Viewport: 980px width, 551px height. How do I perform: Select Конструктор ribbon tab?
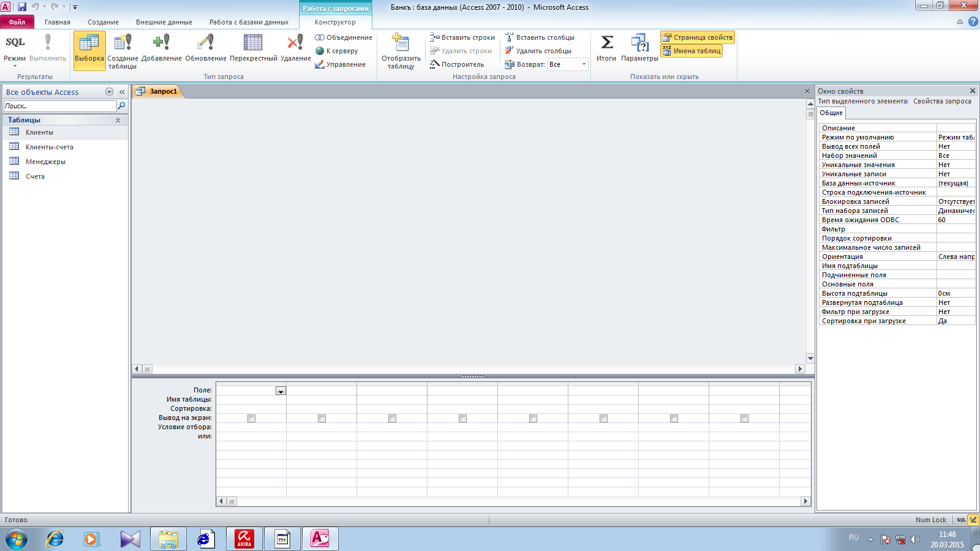[335, 22]
